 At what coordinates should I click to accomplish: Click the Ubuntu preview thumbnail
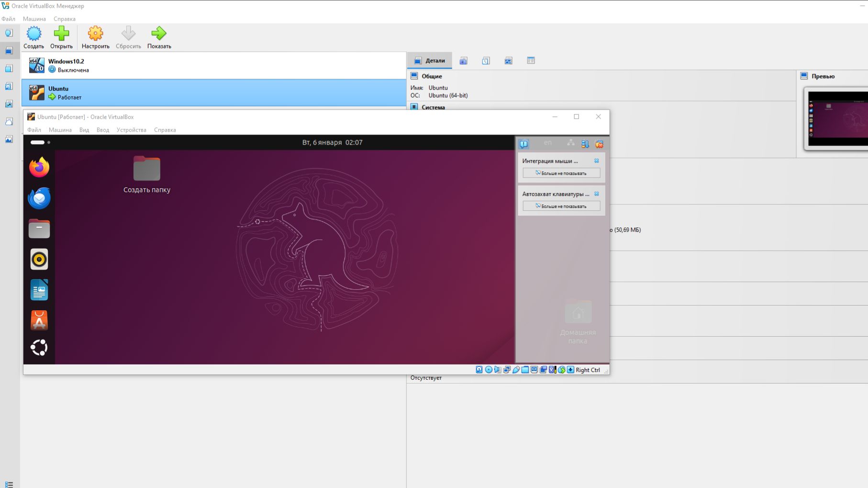[x=837, y=118]
